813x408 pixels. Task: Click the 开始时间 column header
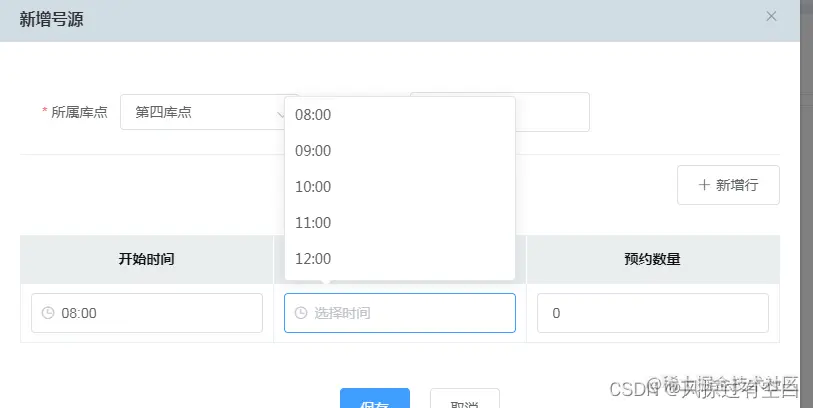[146, 259]
